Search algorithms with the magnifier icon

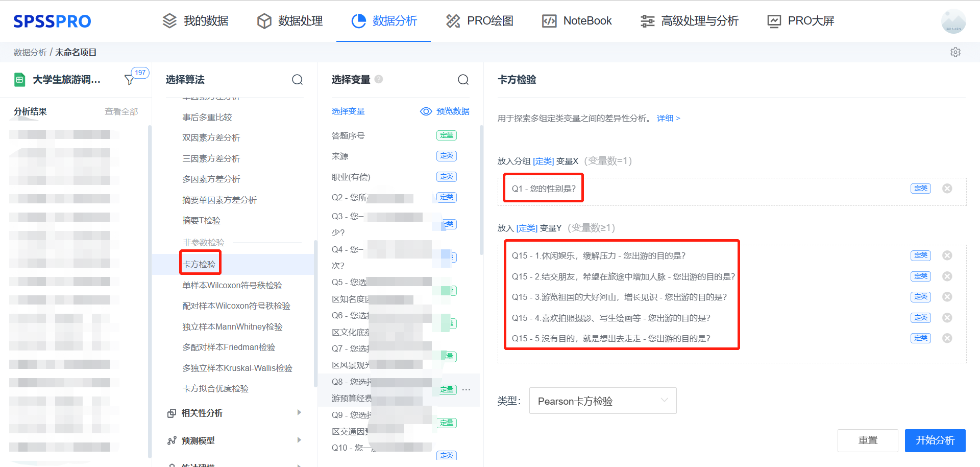tap(297, 80)
